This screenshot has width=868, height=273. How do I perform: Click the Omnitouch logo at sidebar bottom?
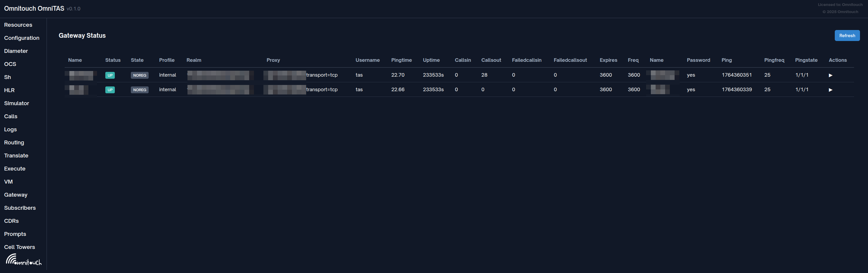pos(24,260)
